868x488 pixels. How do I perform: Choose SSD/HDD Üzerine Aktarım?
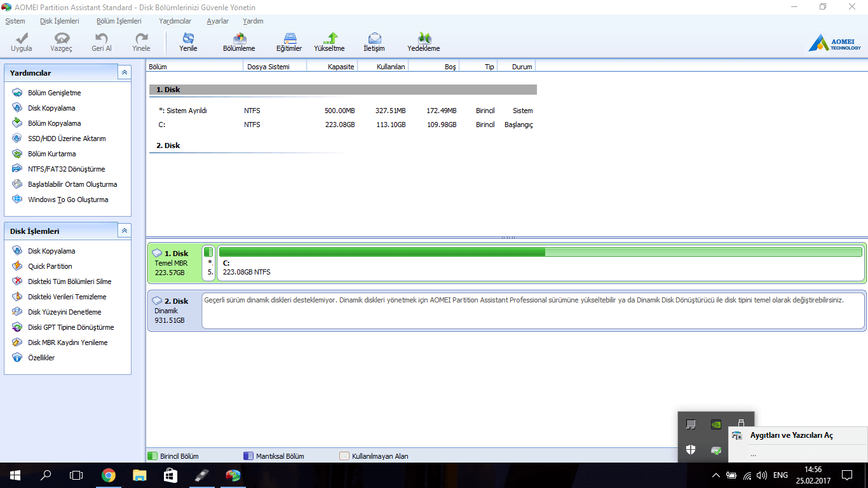67,139
